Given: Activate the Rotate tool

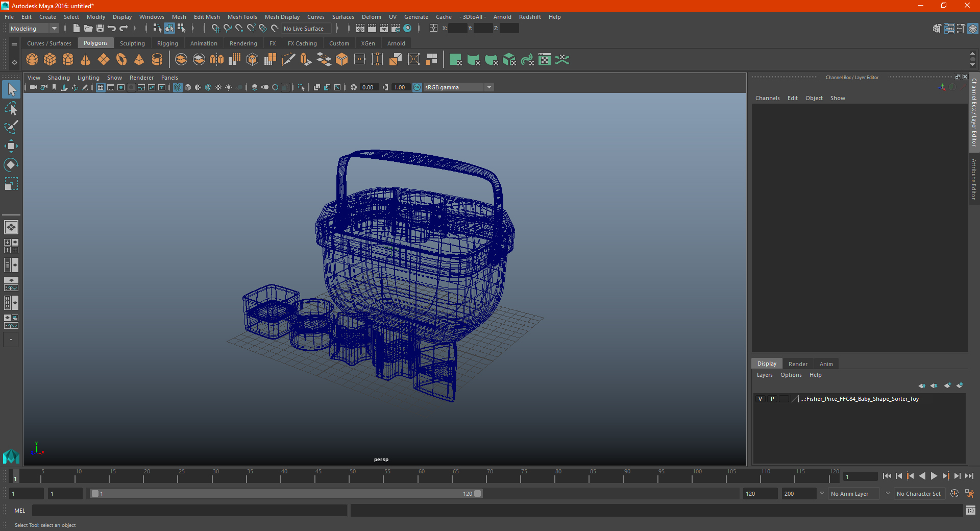Looking at the screenshot, I should [11, 165].
